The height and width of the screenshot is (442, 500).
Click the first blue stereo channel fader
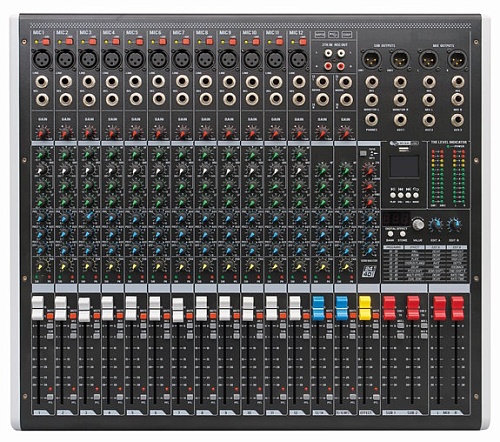tap(318, 309)
